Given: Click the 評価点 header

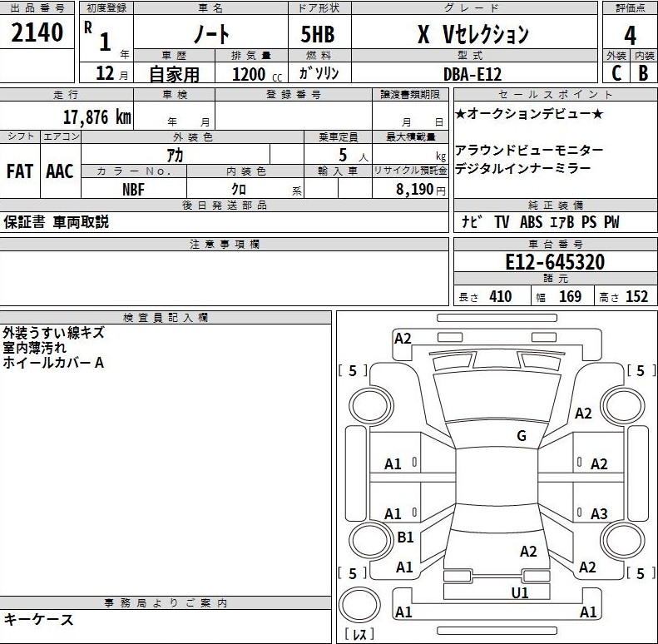Looking at the screenshot, I should coord(630,8).
